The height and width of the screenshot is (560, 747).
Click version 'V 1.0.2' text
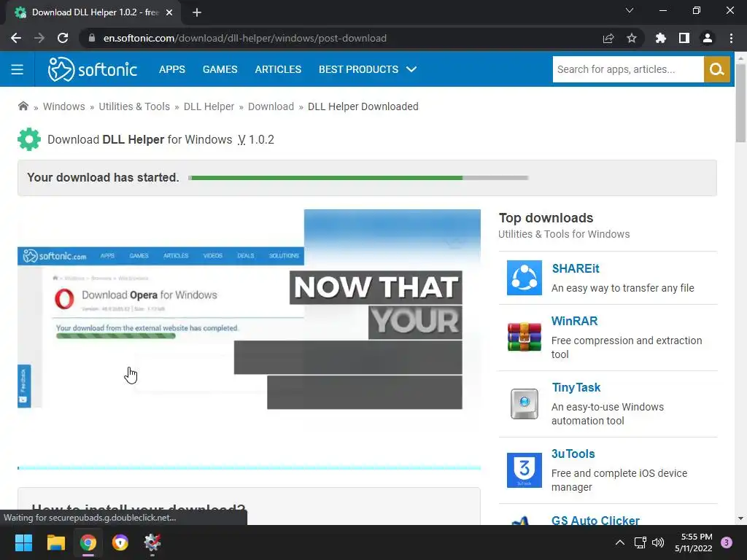pos(256,139)
